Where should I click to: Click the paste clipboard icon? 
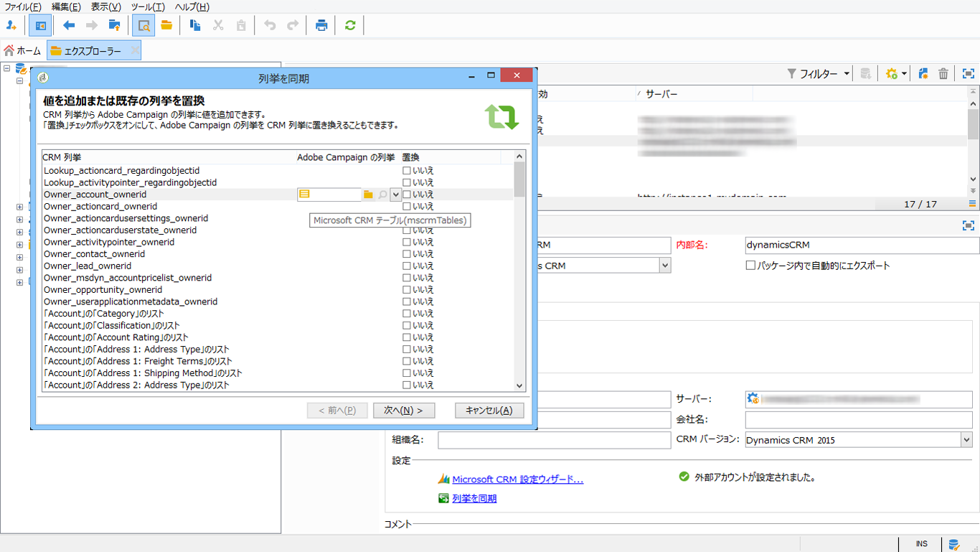[241, 25]
